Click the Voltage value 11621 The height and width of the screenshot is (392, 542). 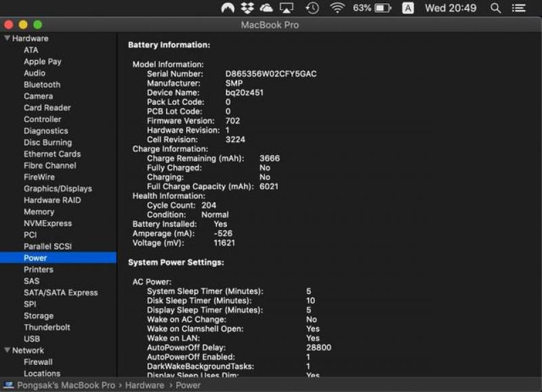(x=224, y=243)
